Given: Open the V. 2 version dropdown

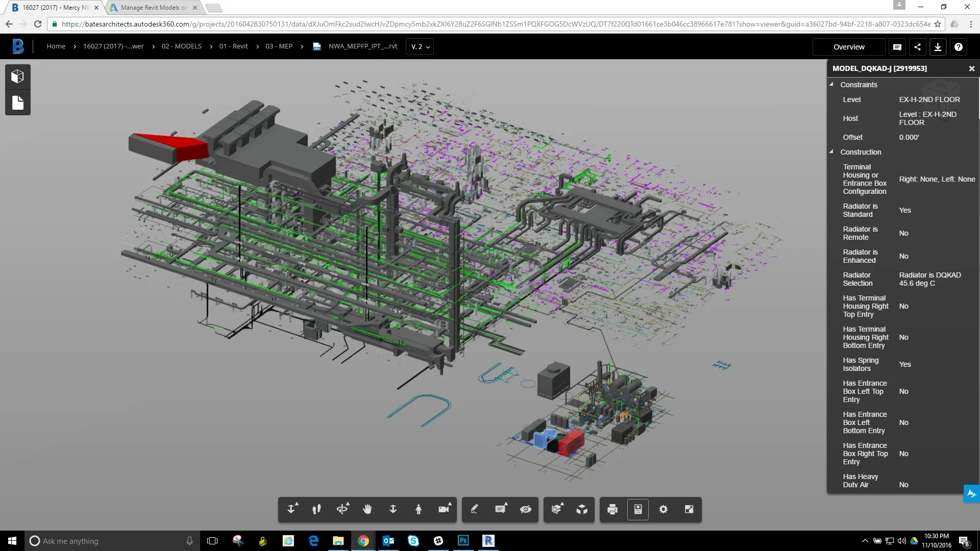Looking at the screenshot, I should point(420,46).
